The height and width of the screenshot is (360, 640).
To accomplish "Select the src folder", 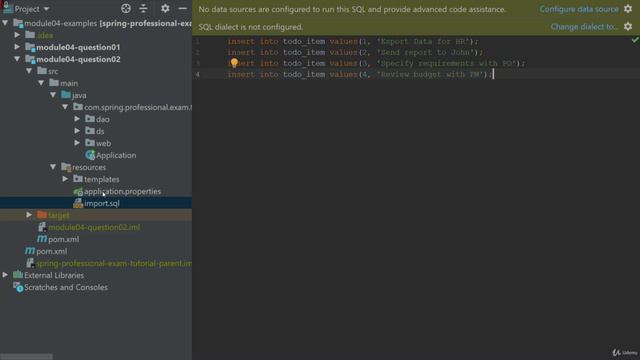I will (53, 71).
